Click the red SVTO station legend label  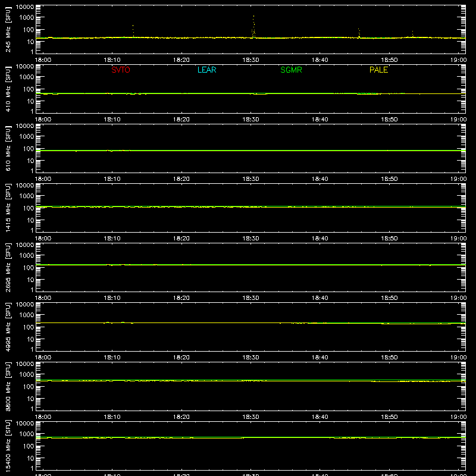121,70
